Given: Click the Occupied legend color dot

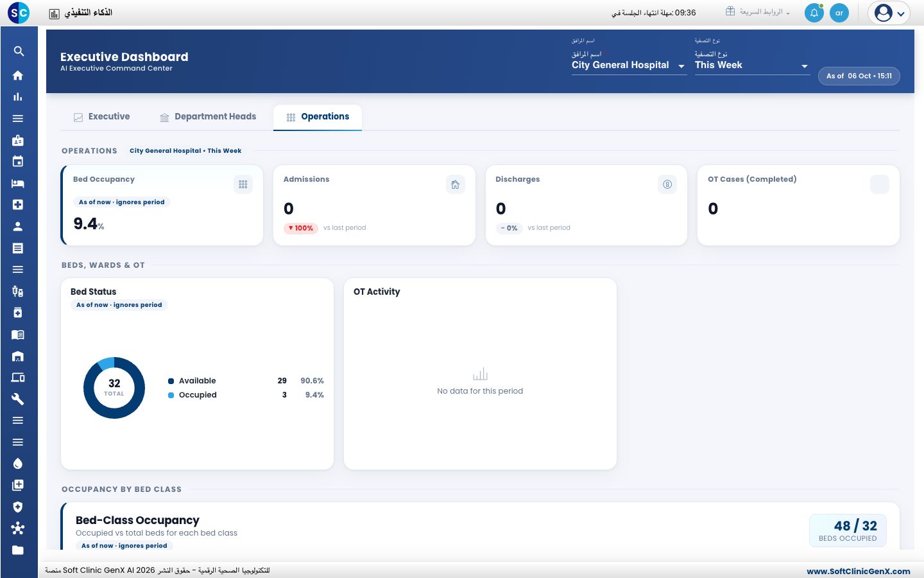Looking at the screenshot, I should 171,395.
